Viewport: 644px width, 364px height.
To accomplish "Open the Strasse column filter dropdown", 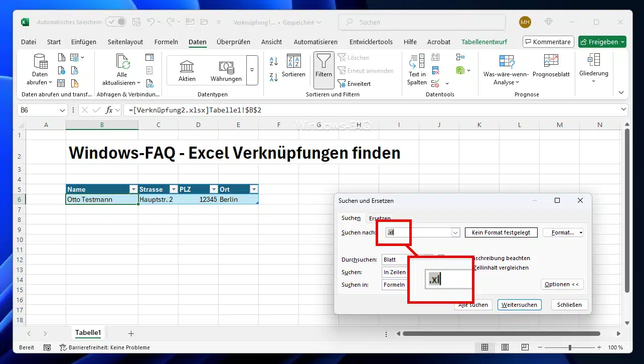I will coord(174,189).
